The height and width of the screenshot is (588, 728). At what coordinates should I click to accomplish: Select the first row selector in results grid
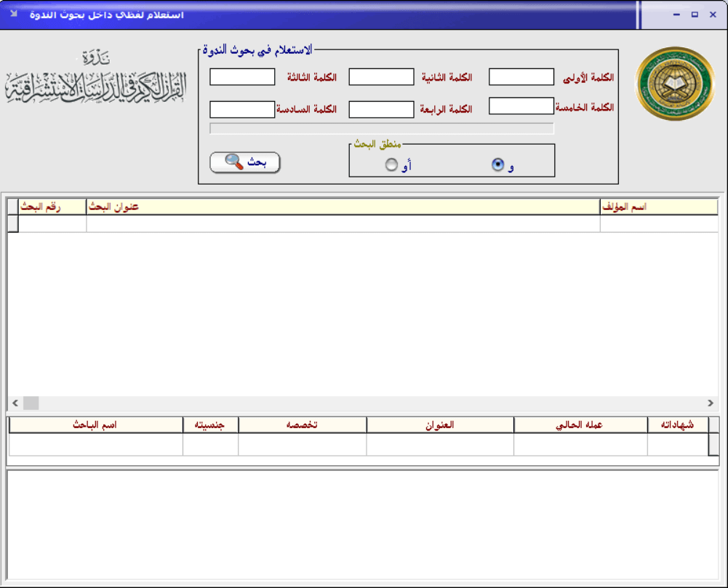coord(13,224)
